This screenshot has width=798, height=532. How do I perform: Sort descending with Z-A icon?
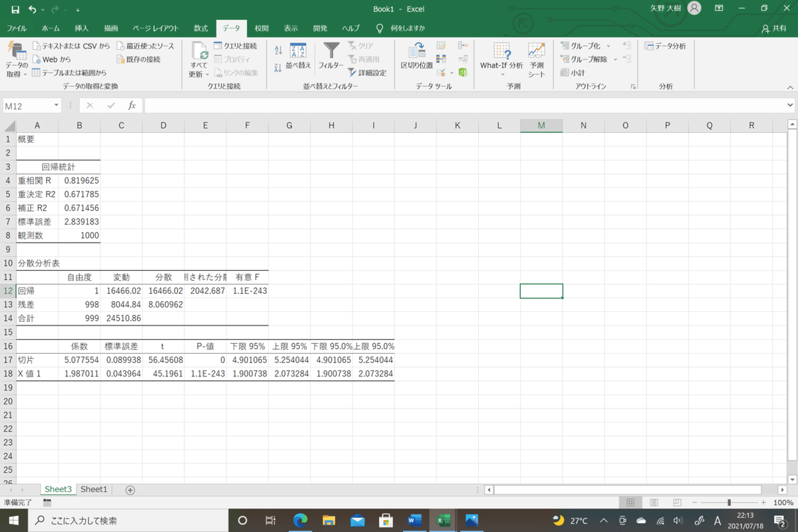coord(279,67)
